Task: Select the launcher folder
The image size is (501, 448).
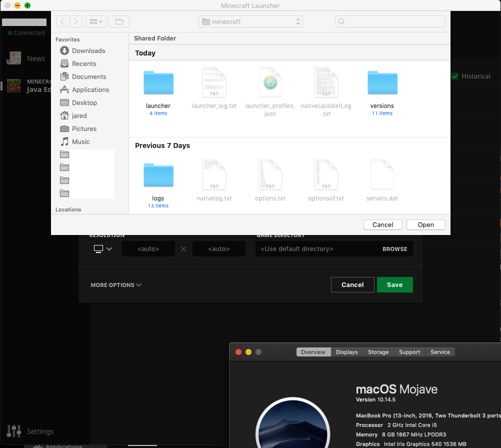Action: coord(158,83)
